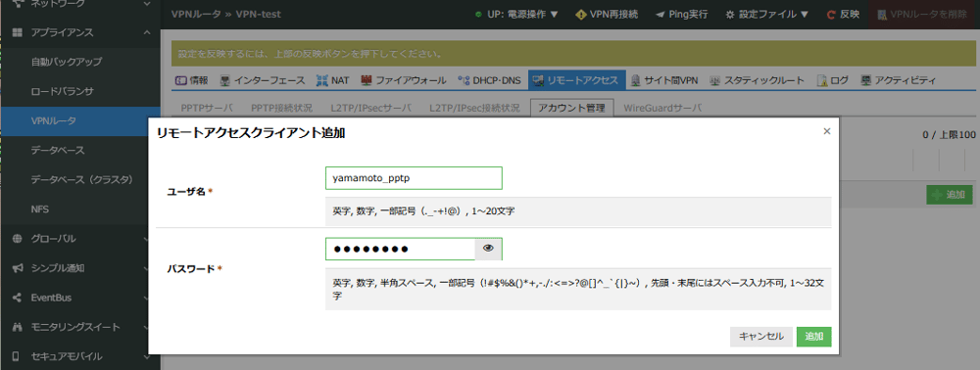Select the アカウント管理 sub-tab
980x370 pixels.
tap(571, 108)
